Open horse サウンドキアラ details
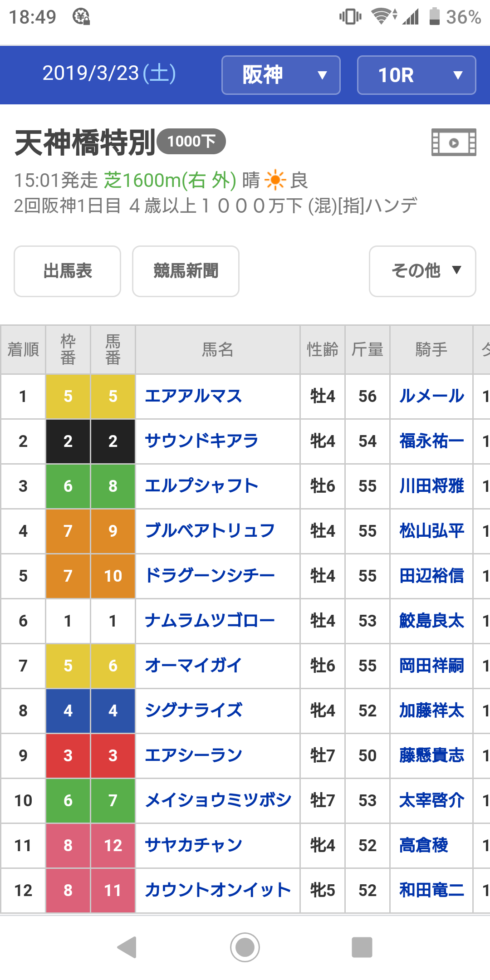Viewport: 490px width, 980px height. click(x=201, y=441)
